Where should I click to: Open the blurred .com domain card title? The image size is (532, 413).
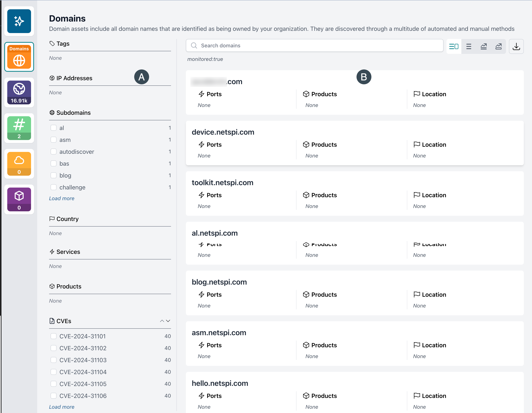pyautogui.click(x=217, y=82)
